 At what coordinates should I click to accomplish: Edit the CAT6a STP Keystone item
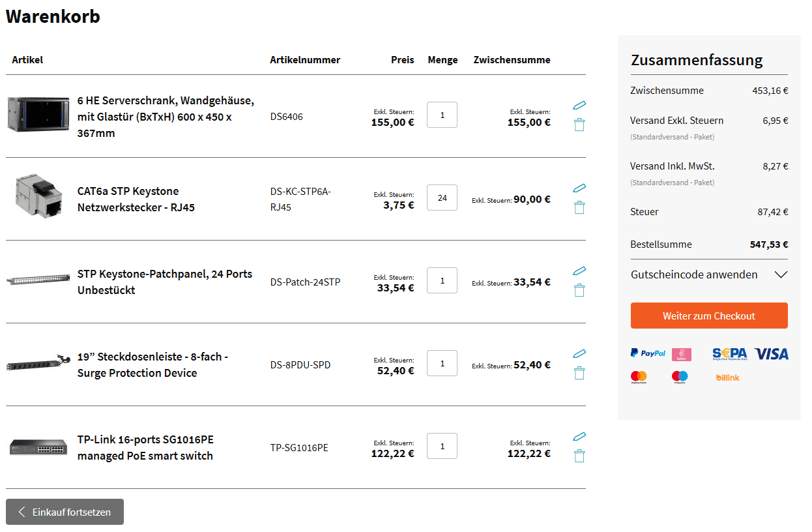579,188
